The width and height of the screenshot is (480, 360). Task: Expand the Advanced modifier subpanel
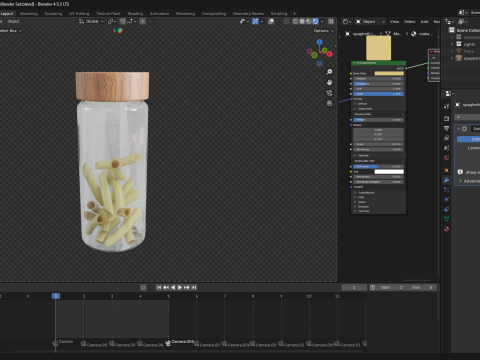tap(460, 181)
